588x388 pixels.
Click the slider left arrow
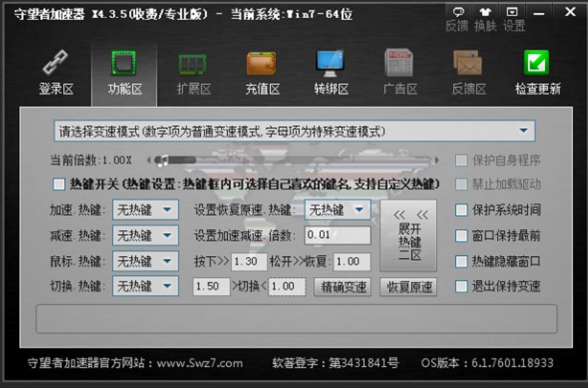[x=148, y=161]
